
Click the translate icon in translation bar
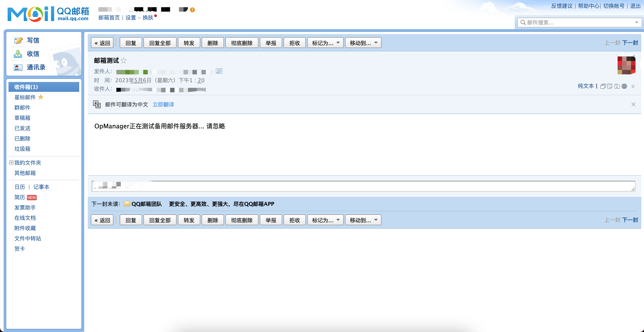pos(97,104)
